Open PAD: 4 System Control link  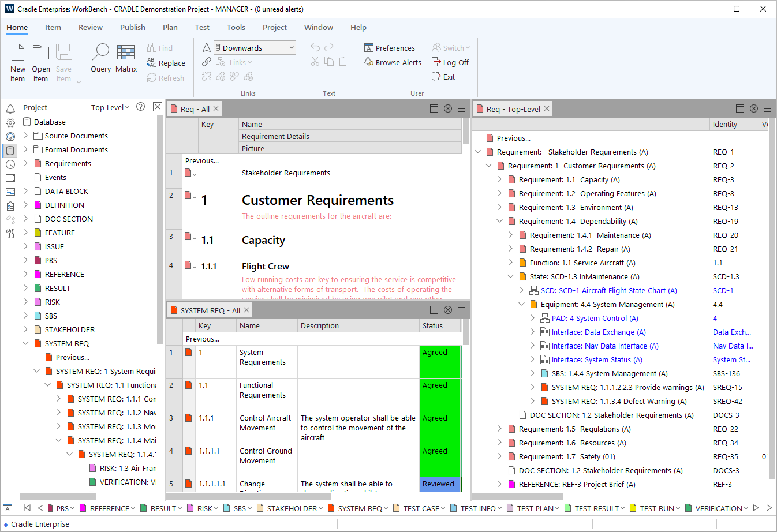(x=595, y=318)
